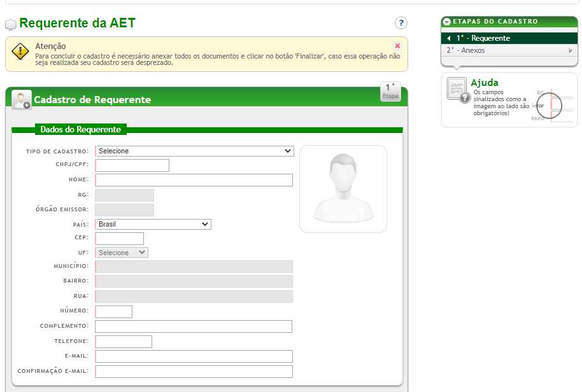Viewport: 582px width, 392px height.
Task: Click the requerente profile photo placeholder
Action: coord(343,189)
